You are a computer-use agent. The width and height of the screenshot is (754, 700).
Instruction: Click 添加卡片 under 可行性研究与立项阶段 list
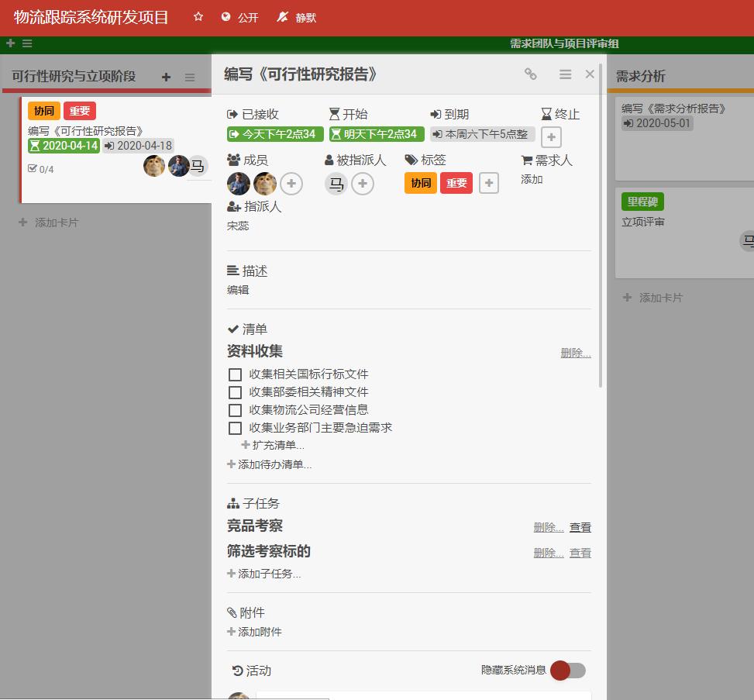(48, 222)
